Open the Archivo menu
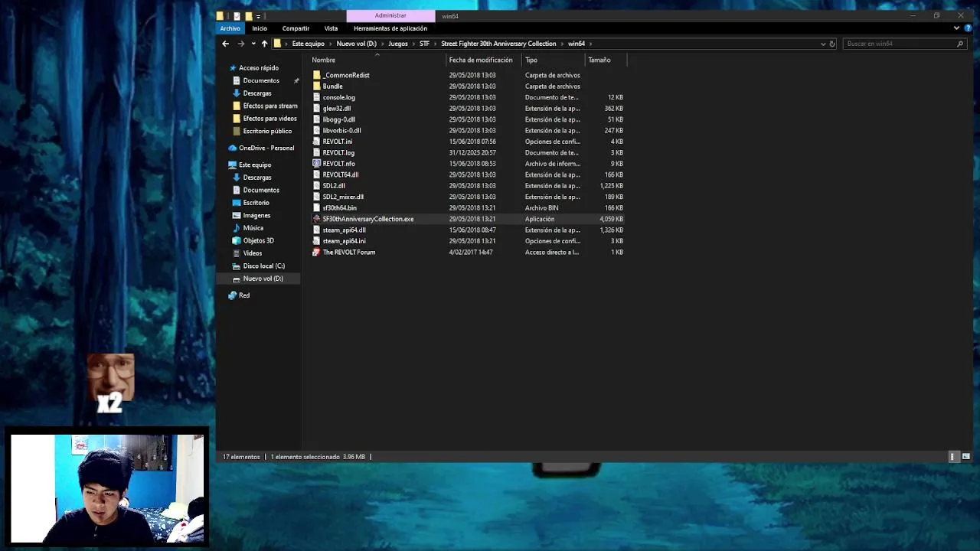The width and height of the screenshot is (980, 551). [x=230, y=28]
